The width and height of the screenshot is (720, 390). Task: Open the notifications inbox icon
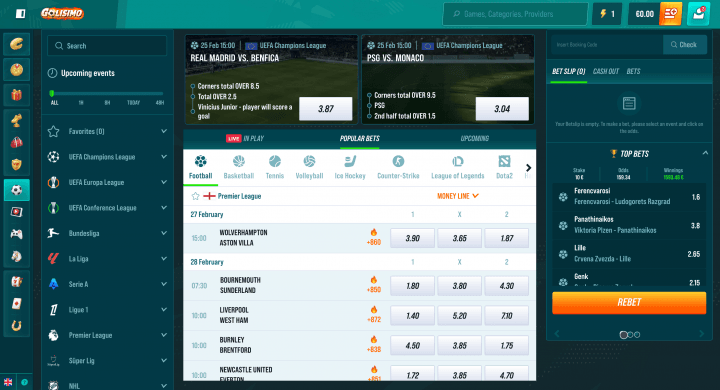(698, 14)
